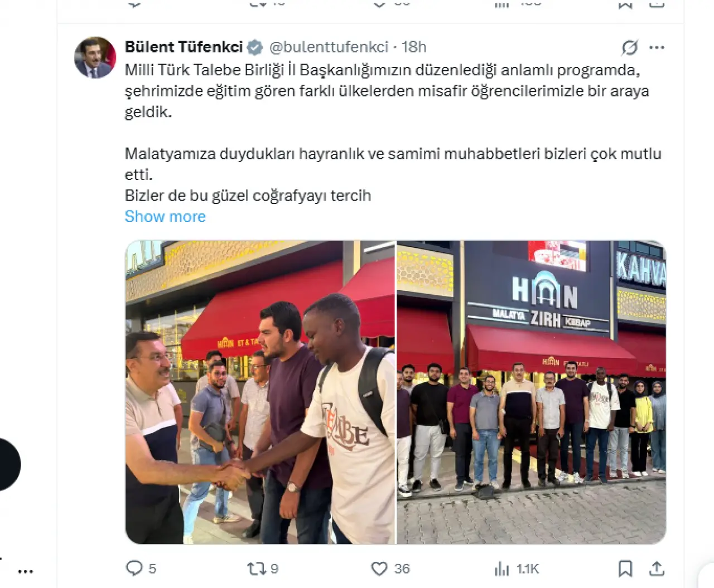The image size is (714, 588).
Task: Share the previous tweet above
Action: click(657, 4)
